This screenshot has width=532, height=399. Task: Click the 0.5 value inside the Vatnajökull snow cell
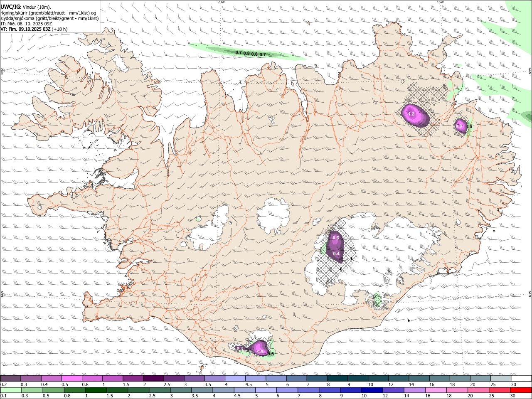[336, 238]
